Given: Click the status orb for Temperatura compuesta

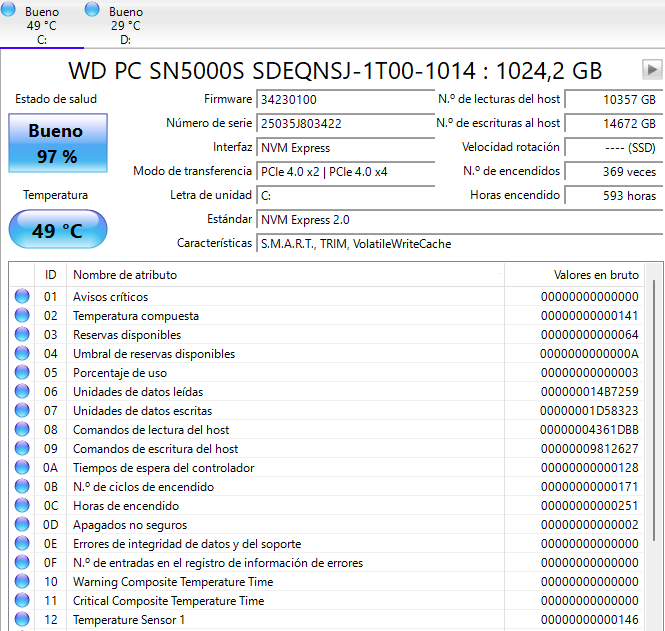Looking at the screenshot, I should [22, 316].
